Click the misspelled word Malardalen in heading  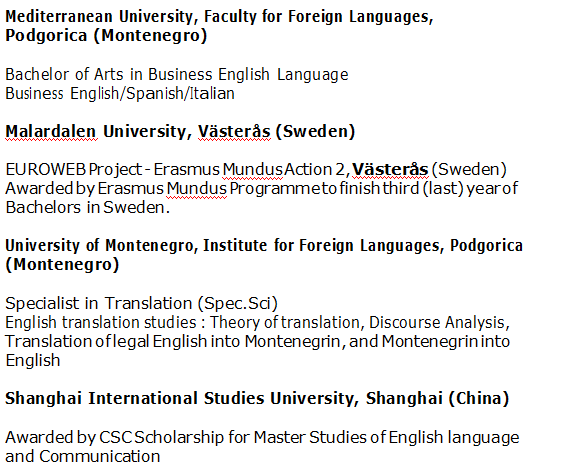(x=51, y=131)
